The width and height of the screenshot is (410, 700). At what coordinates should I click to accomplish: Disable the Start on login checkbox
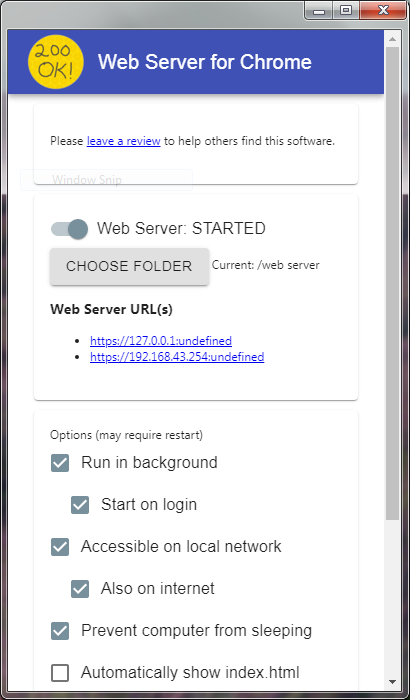80,505
